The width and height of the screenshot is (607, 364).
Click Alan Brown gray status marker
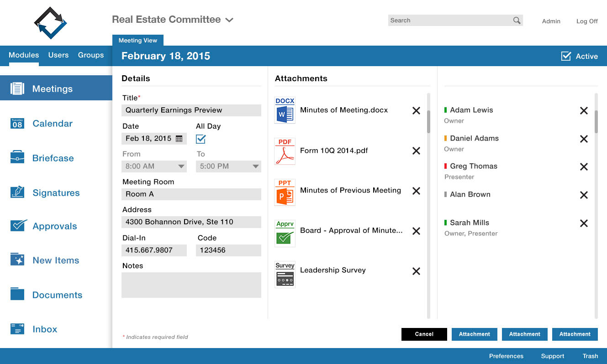445,194
